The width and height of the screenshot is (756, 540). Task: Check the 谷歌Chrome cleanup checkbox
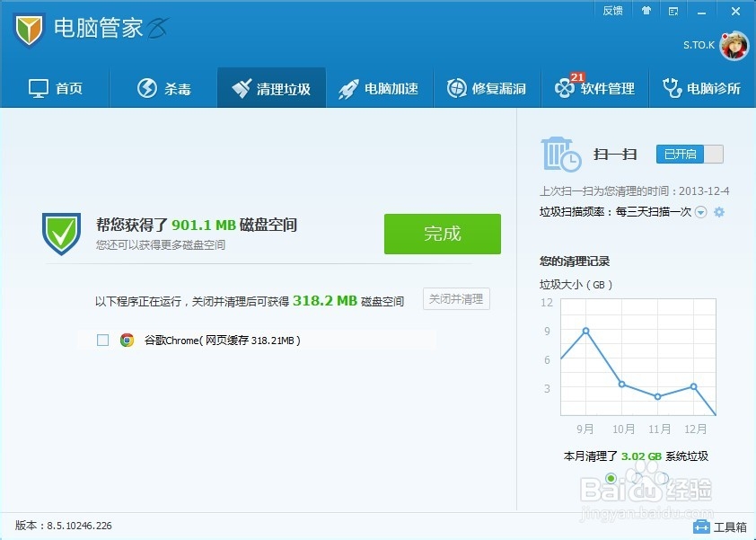pyautogui.click(x=103, y=340)
